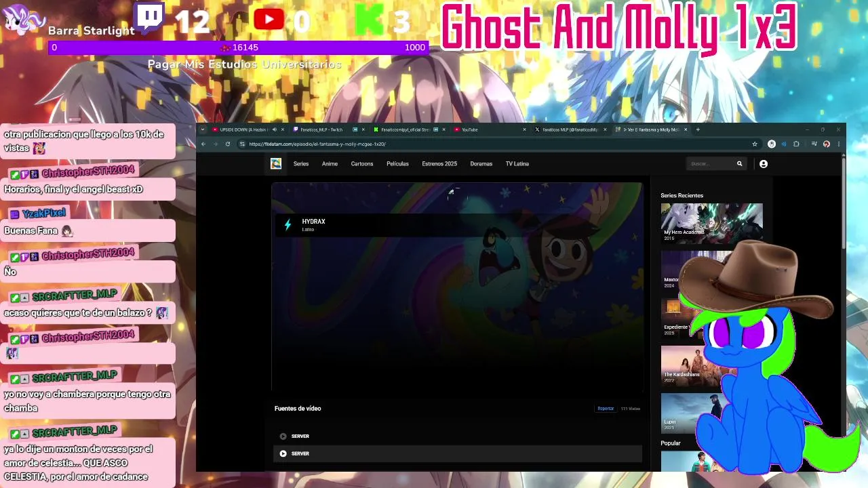Reload the page with refresh icon

228,144
